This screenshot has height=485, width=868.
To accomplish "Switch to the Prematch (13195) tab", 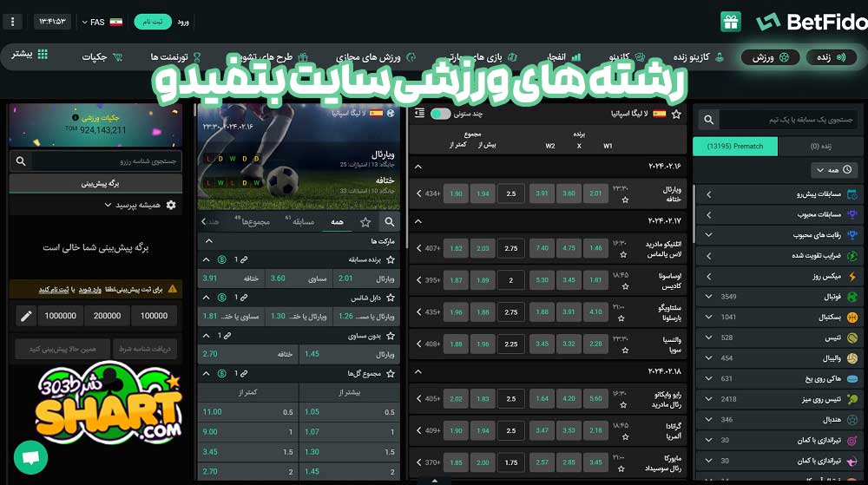I will pyautogui.click(x=735, y=147).
